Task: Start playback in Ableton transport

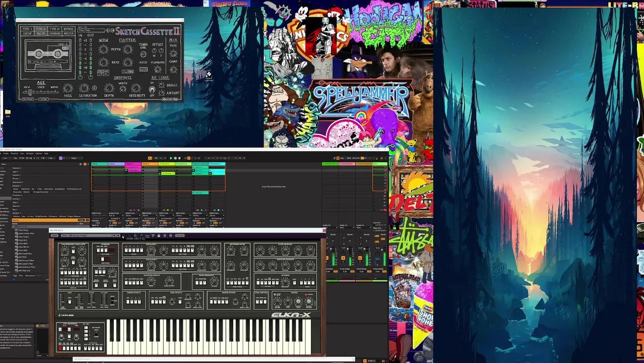Action: (171, 158)
